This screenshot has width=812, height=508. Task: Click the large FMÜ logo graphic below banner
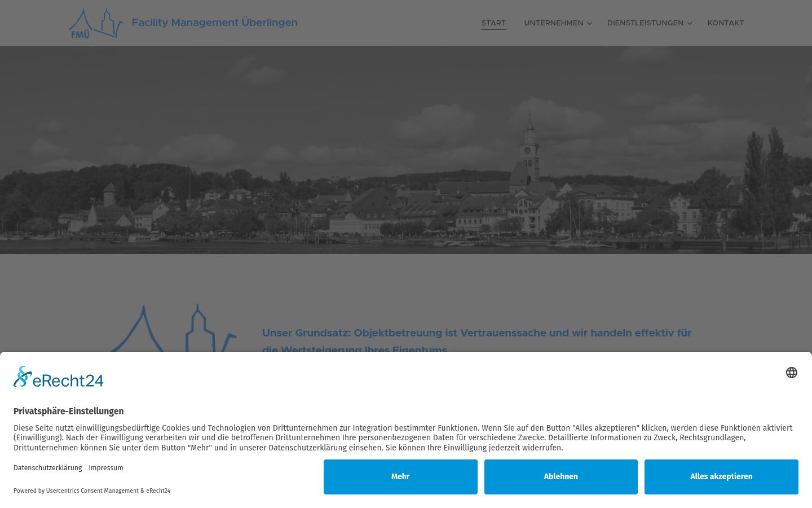click(173, 329)
